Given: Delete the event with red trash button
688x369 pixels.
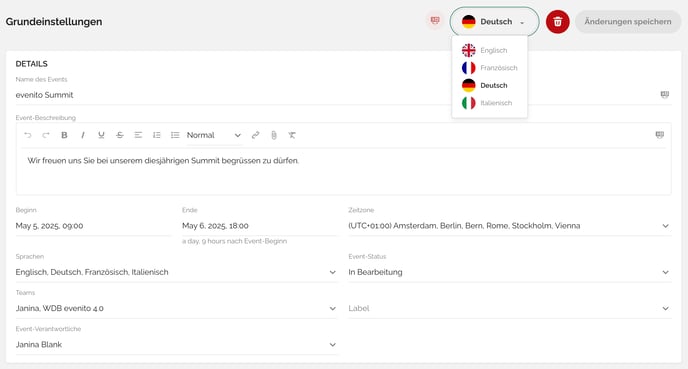Looking at the screenshot, I should click(558, 21).
